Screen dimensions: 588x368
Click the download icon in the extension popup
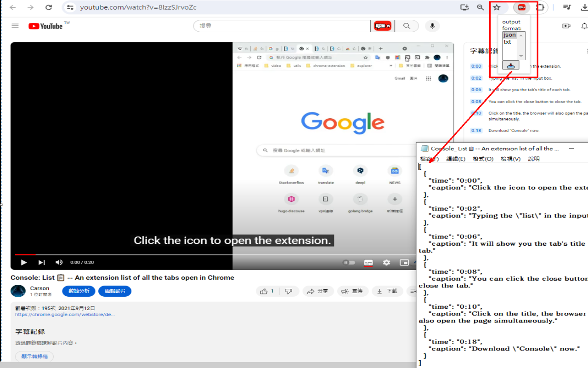tap(510, 65)
